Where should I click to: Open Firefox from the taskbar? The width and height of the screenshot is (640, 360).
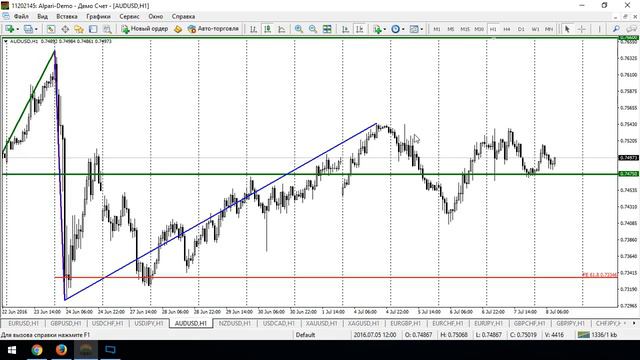[x=61, y=350]
